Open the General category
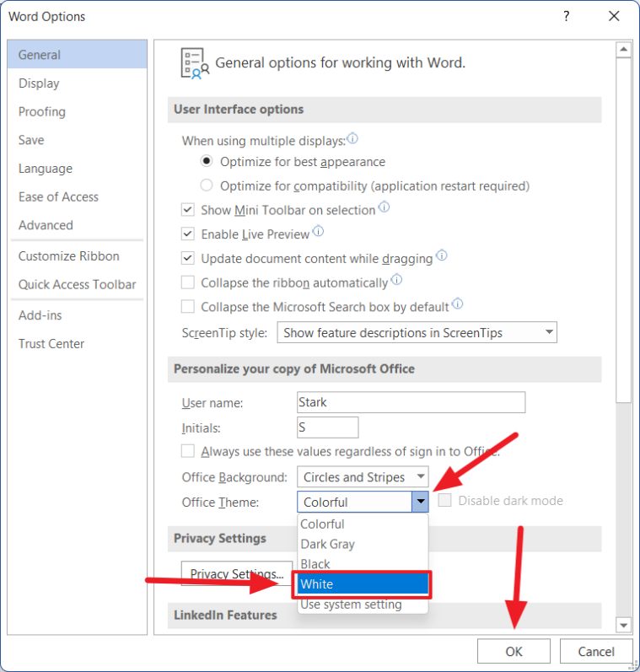Viewport: 640px width, 672px height. point(78,55)
